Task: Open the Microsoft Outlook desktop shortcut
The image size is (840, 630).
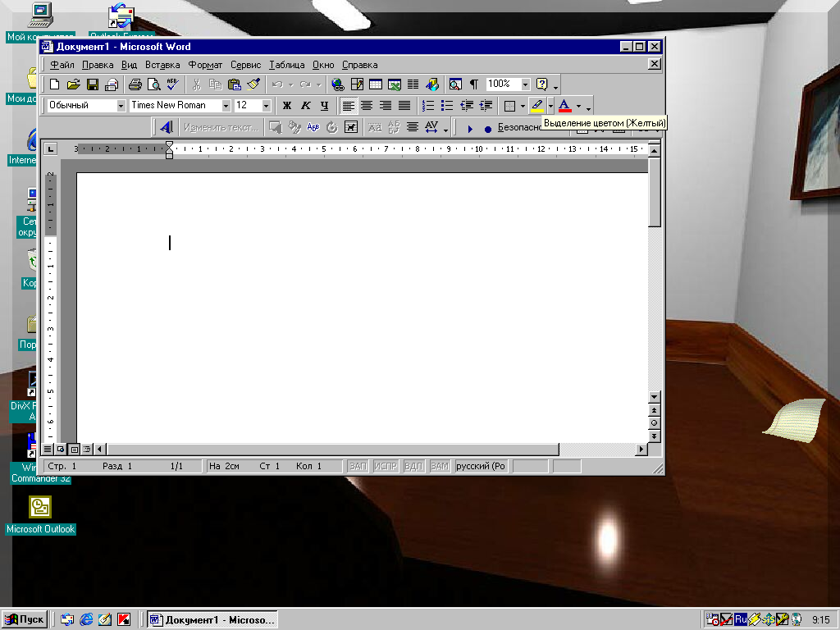Action: click(41, 514)
